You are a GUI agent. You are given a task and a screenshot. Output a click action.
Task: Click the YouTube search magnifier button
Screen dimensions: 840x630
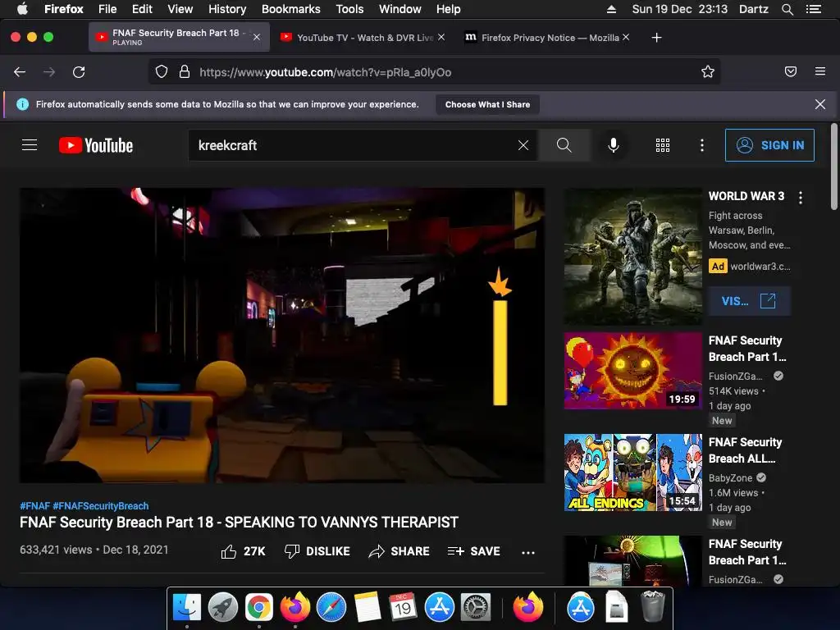point(564,145)
